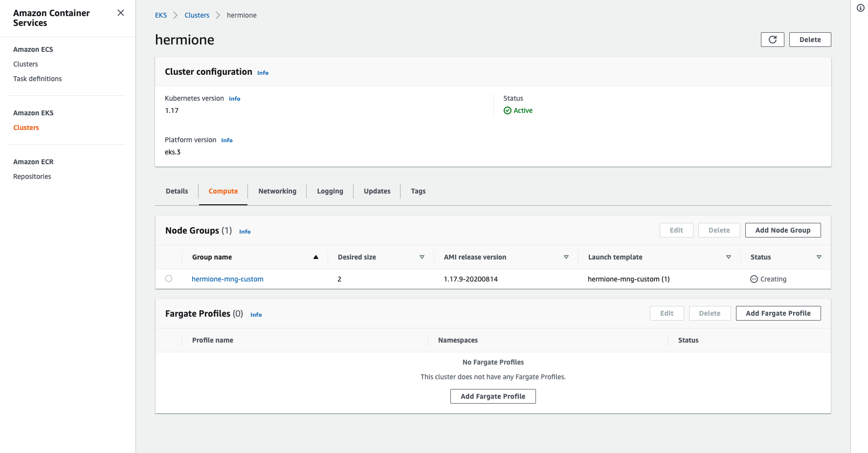Viewport: 868px width, 453px height.
Task: Switch to the Details tab
Action: [177, 191]
